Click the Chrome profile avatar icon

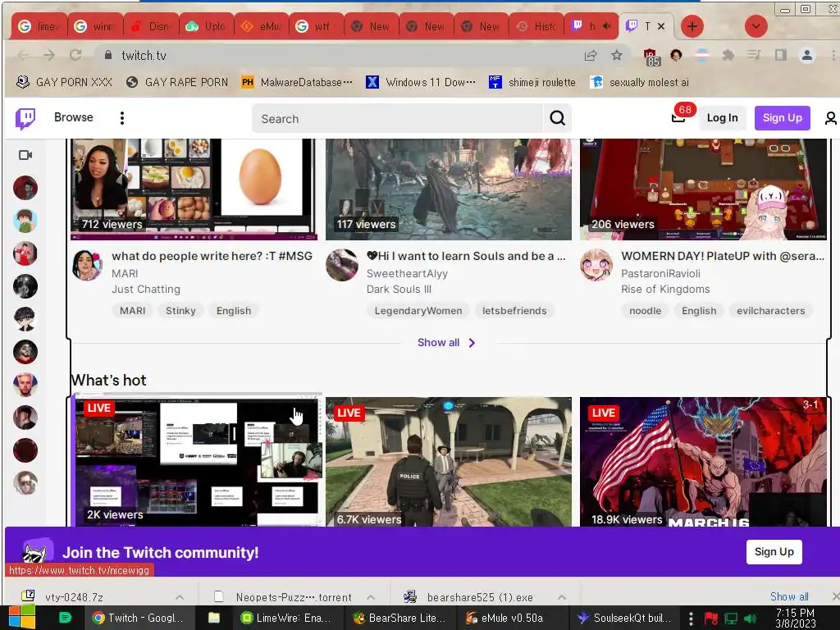pyautogui.click(x=807, y=55)
